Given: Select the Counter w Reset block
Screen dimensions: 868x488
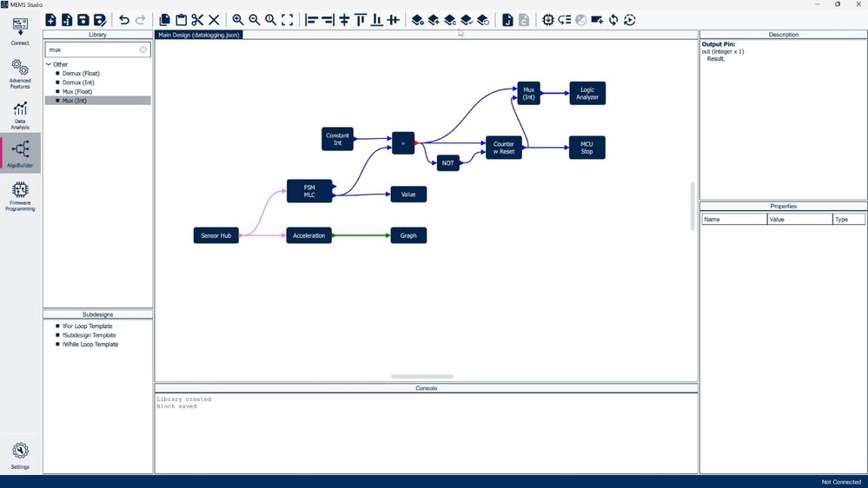Looking at the screenshot, I should [504, 148].
